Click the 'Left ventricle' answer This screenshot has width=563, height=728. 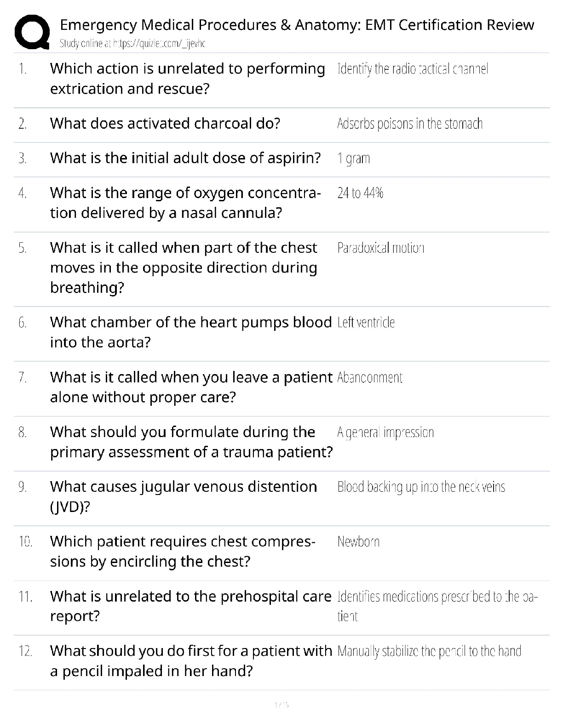pyautogui.click(x=366, y=323)
